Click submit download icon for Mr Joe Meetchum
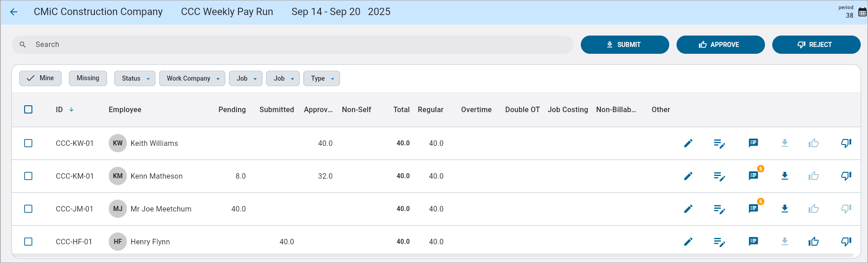 (784, 209)
